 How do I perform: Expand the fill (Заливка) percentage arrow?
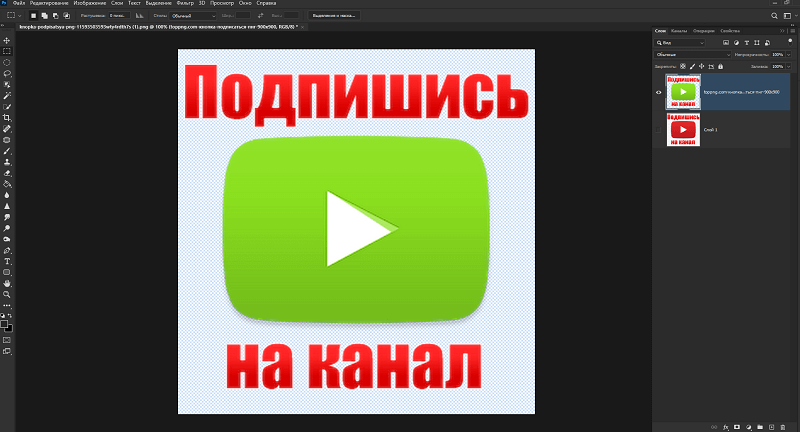tap(789, 66)
